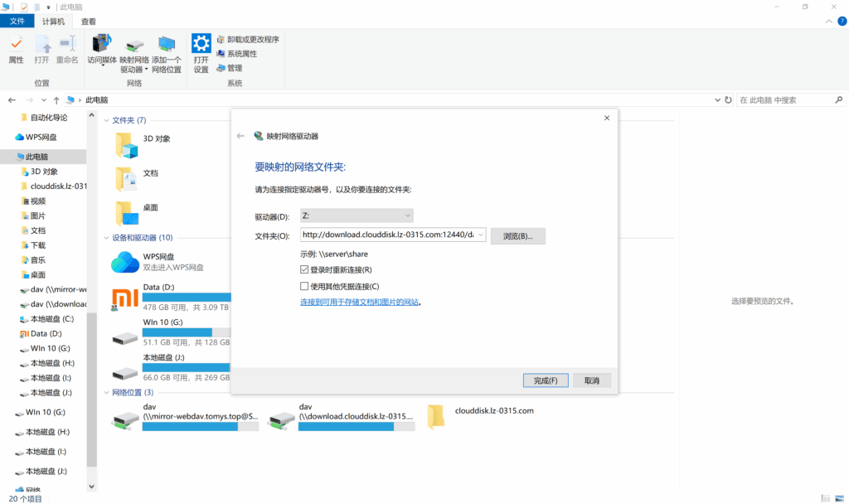Click the Finish (完成) button
849x504 pixels.
[546, 380]
